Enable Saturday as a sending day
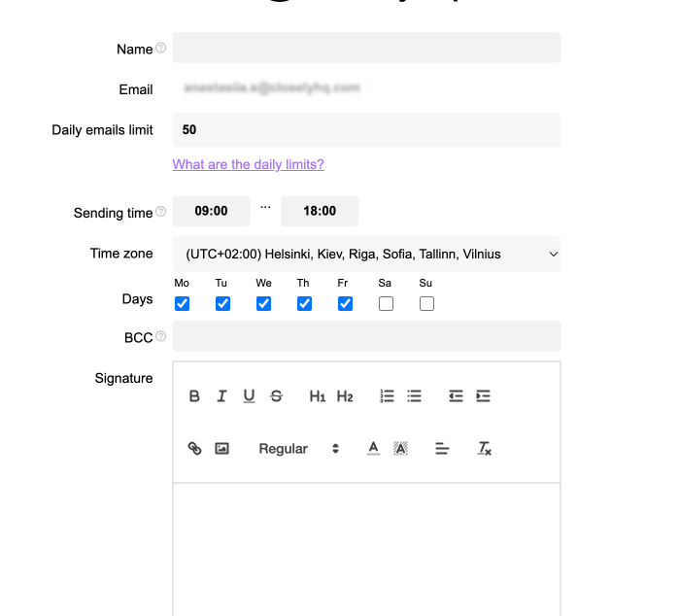679x616 pixels. [386, 304]
